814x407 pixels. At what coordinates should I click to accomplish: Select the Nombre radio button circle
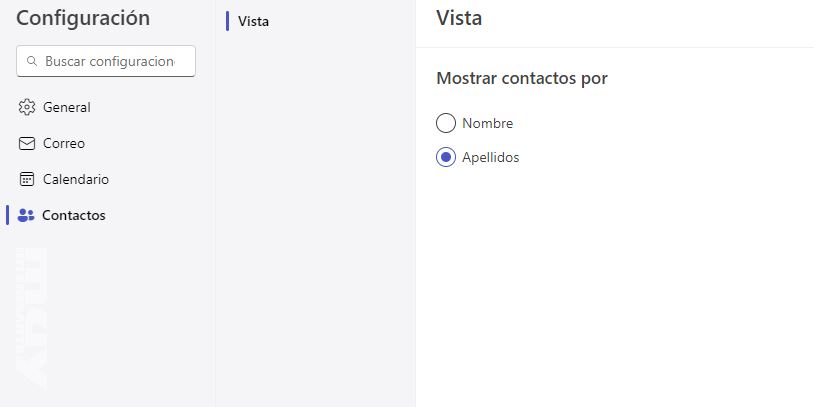click(x=446, y=124)
